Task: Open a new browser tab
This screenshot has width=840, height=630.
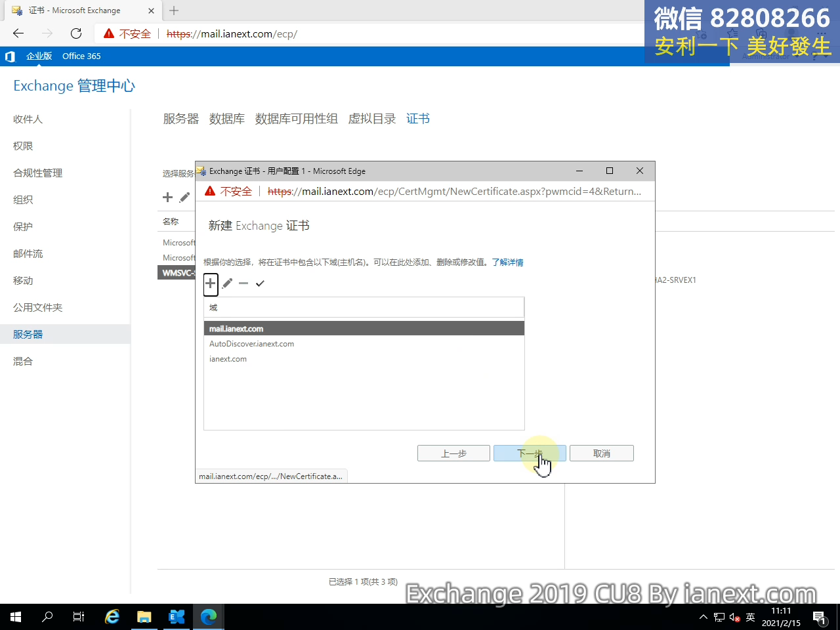Action: click(x=174, y=10)
